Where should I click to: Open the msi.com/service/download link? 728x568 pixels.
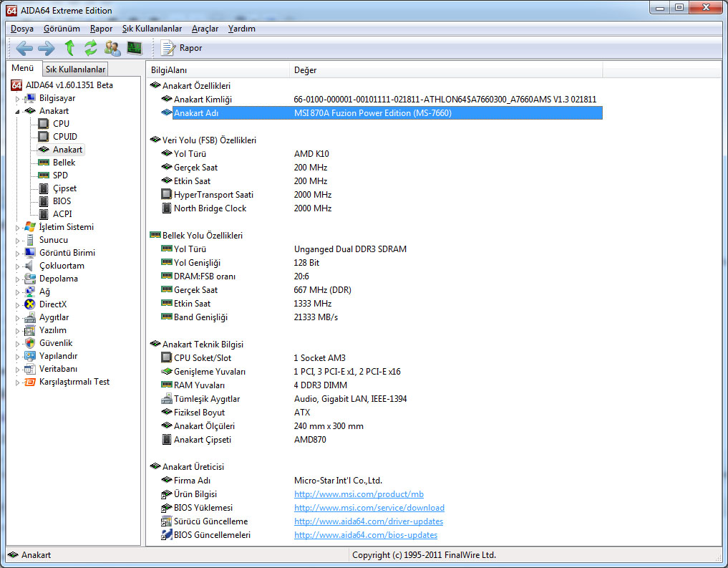point(369,508)
